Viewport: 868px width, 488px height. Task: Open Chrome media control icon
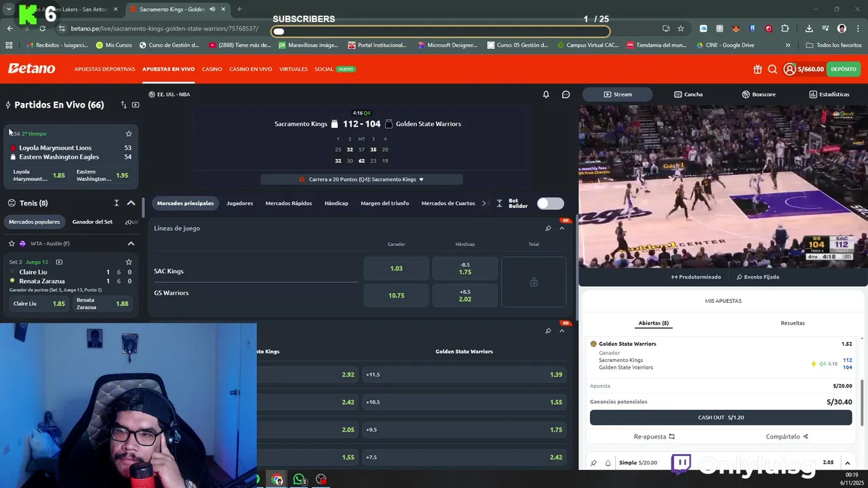pyautogui.click(x=825, y=28)
